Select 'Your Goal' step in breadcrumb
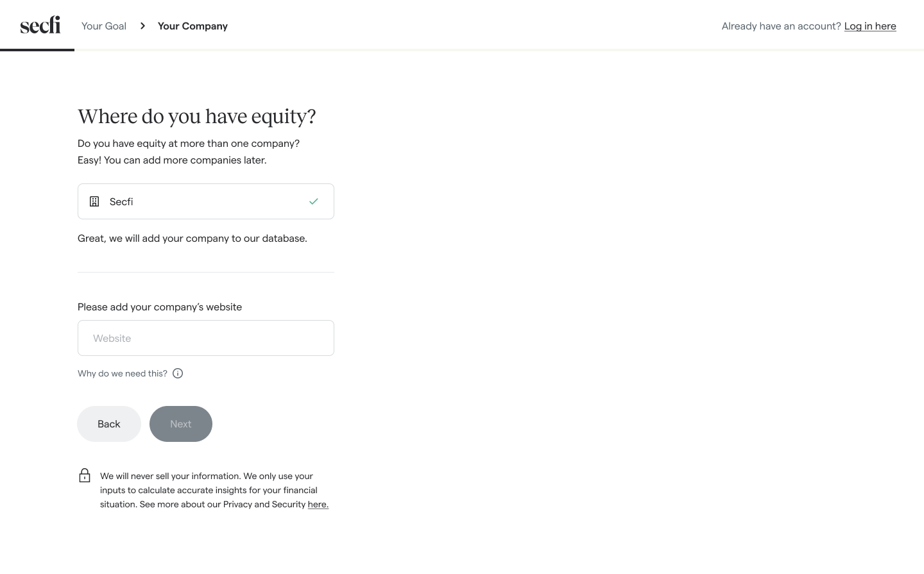The image size is (924, 574). (103, 26)
